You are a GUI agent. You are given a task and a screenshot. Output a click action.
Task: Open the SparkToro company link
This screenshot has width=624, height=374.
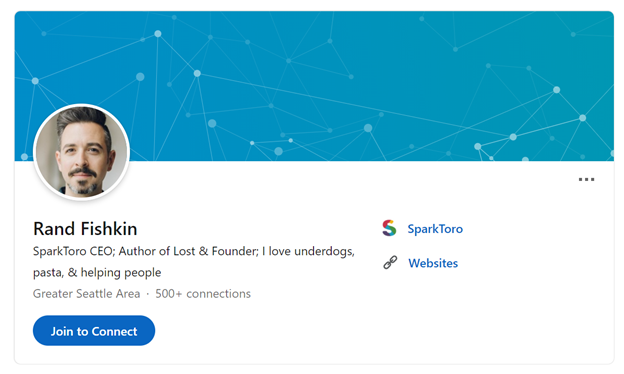point(435,229)
